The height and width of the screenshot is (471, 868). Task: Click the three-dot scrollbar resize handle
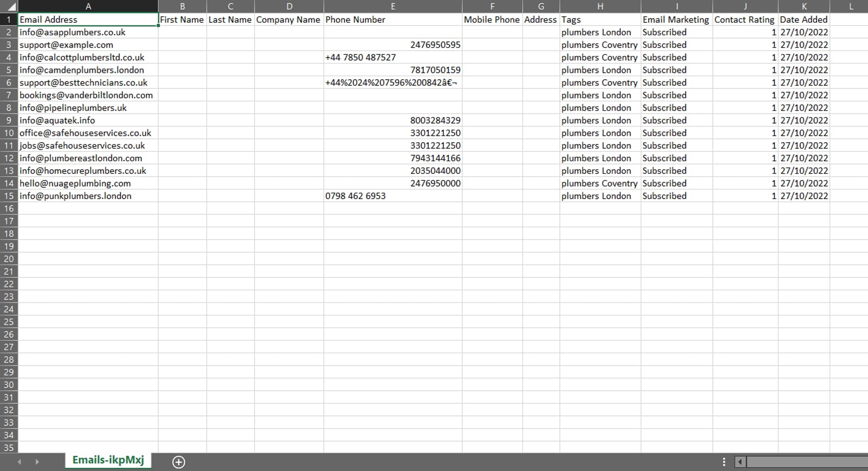click(724, 462)
